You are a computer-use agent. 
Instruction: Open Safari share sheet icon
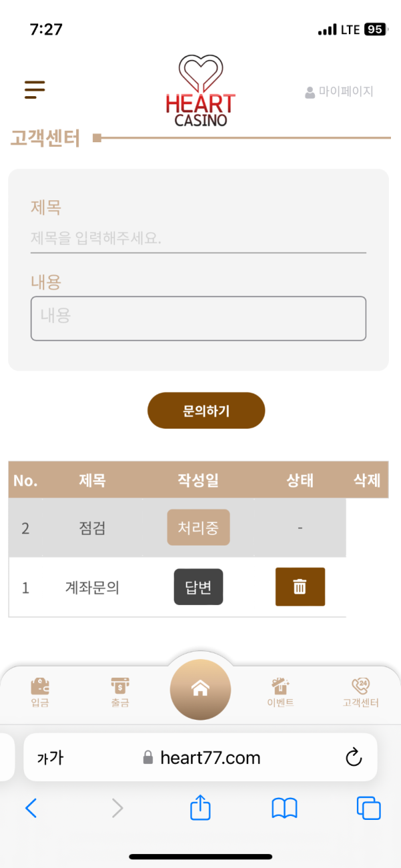pyautogui.click(x=200, y=808)
